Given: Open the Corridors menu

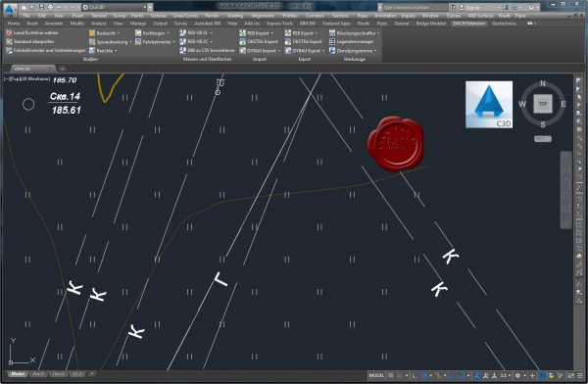Looking at the screenshot, I should pos(315,16).
